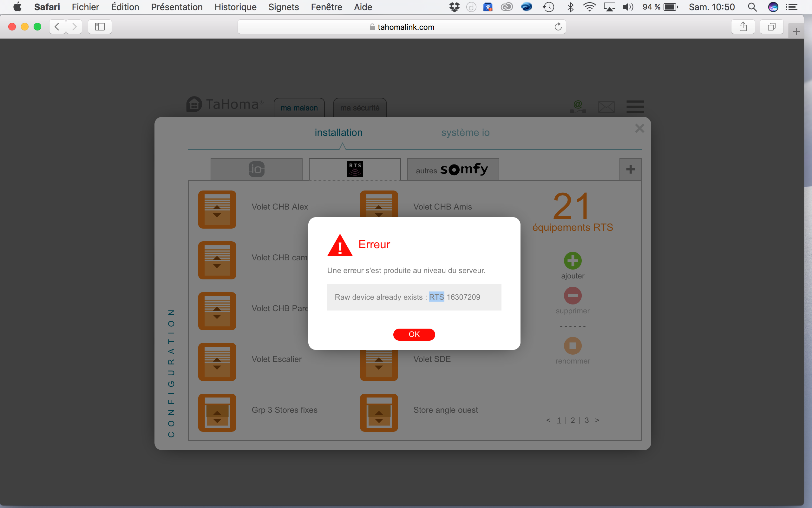812x508 pixels.
Task: Reload the page in Safari
Action: (x=558, y=27)
